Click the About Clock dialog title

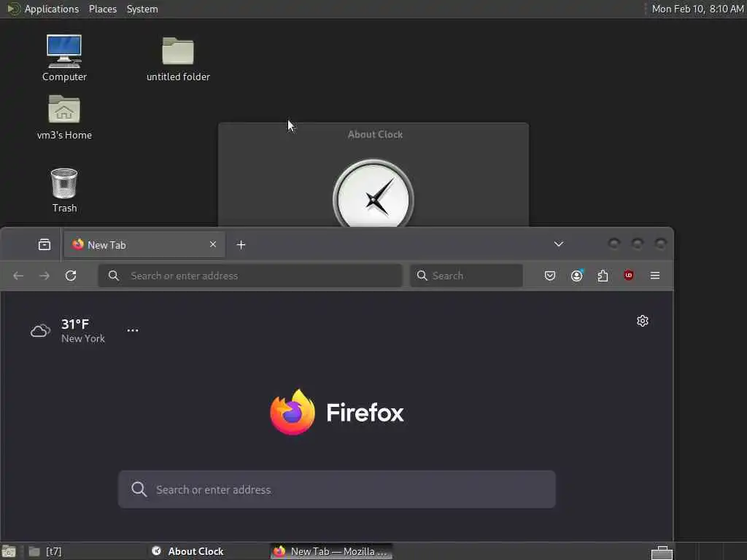tap(375, 134)
